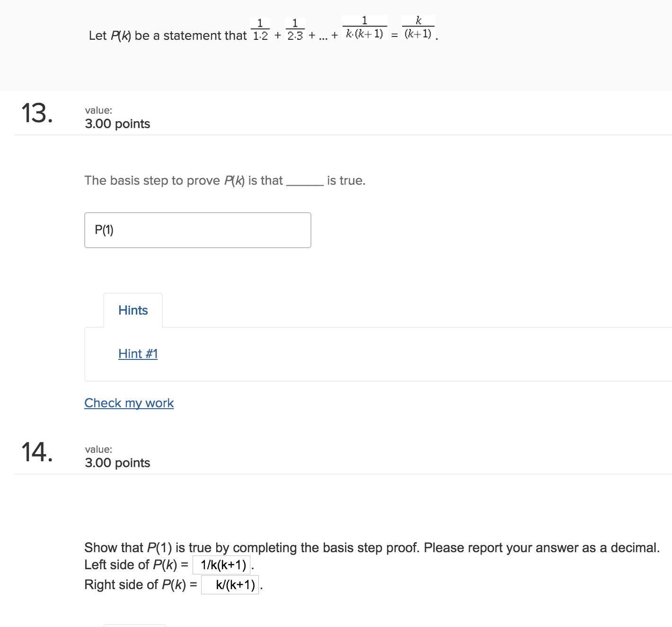Select the answer box at the bottom of page

[134, 625]
